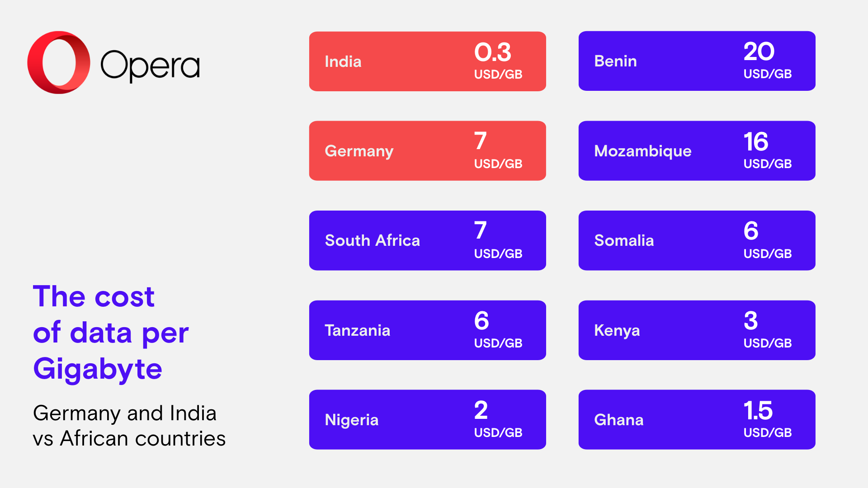Select the Germany 7 USD/GB card
This screenshot has width=868, height=488.
(x=427, y=151)
